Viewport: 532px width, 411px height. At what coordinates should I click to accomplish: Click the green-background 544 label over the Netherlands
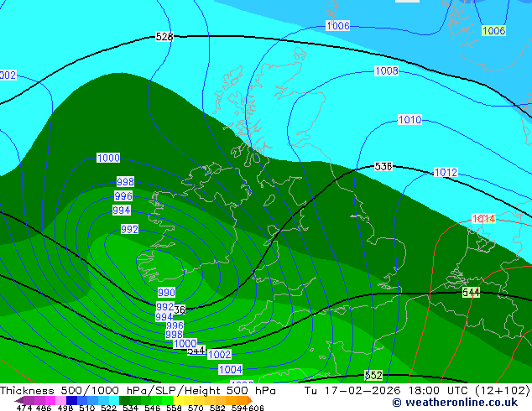(472, 292)
